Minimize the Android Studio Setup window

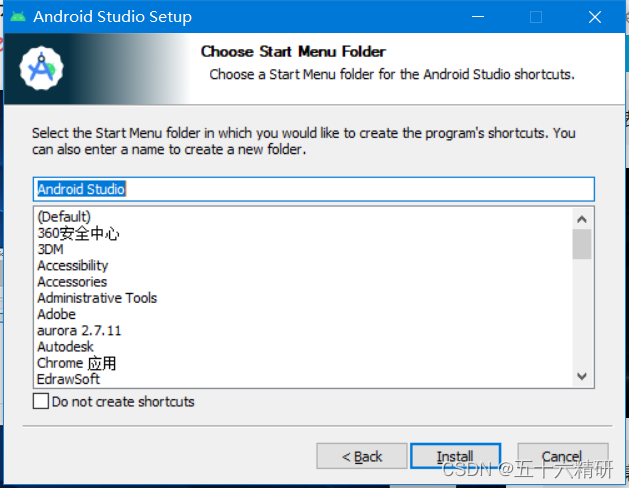tap(478, 17)
